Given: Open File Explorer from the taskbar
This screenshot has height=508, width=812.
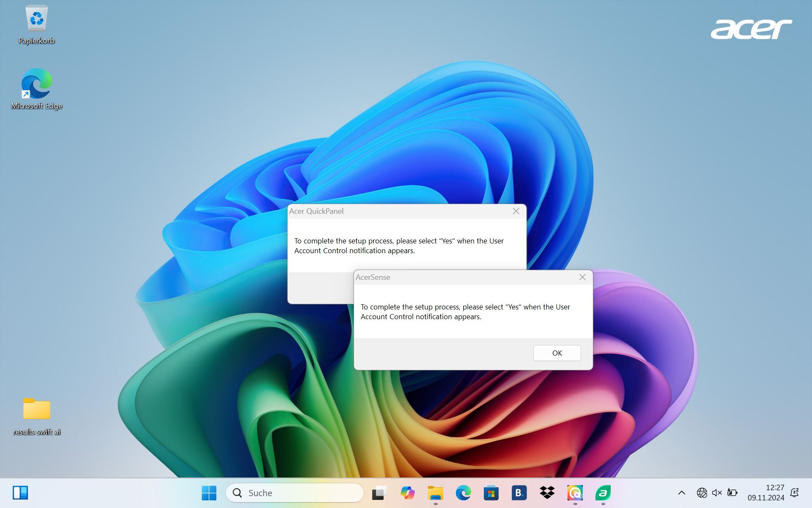Looking at the screenshot, I should (x=435, y=493).
